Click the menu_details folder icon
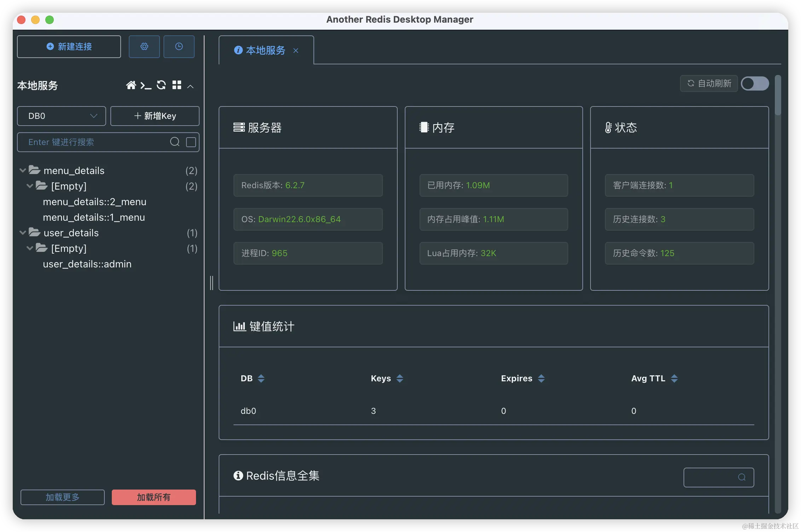This screenshot has height=532, width=801. pyautogui.click(x=34, y=170)
